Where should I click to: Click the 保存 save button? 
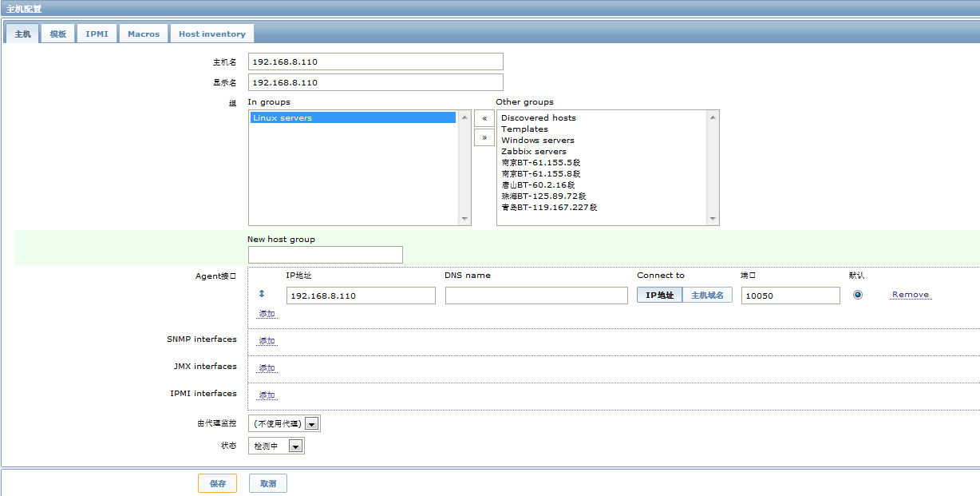218,483
